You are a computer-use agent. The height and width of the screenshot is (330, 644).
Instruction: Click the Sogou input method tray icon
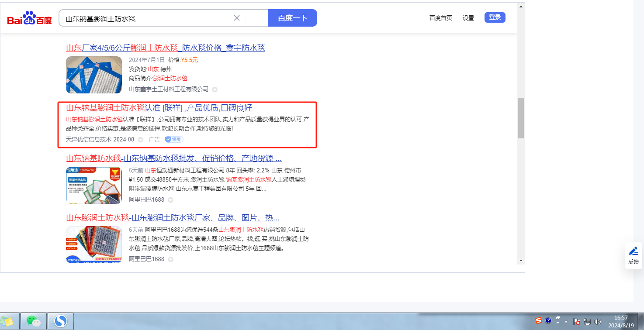(539, 321)
